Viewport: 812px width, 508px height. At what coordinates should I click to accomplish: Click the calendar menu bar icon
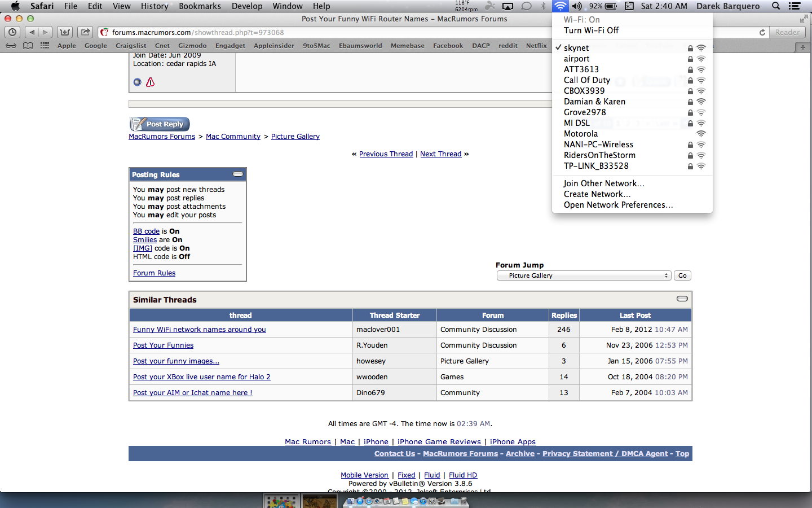[x=629, y=6]
